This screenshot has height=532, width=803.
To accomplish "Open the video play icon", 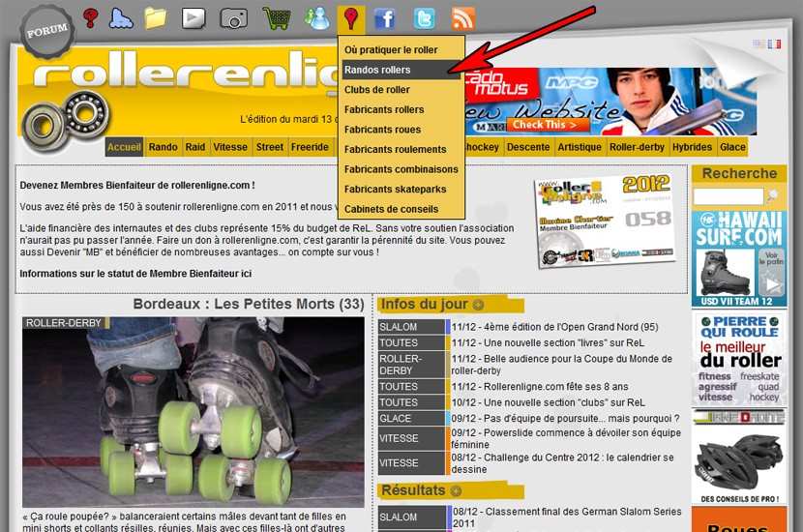I will coord(193,17).
